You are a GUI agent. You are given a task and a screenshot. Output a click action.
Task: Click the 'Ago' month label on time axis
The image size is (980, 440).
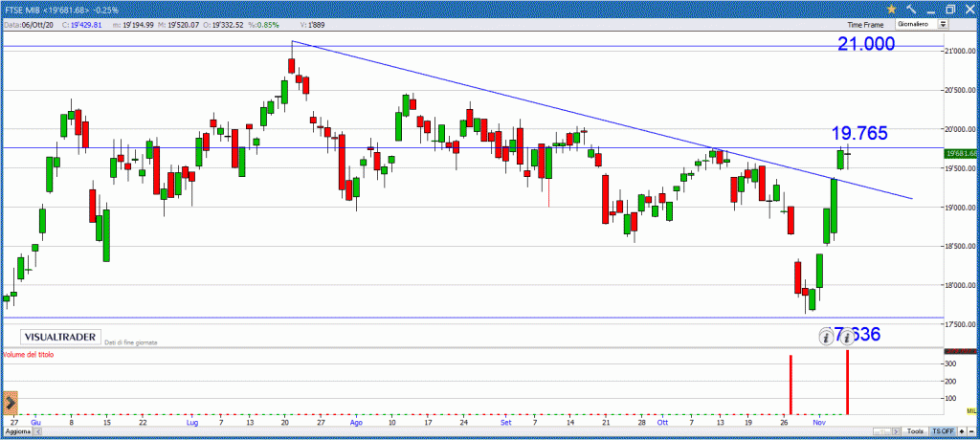356,423
